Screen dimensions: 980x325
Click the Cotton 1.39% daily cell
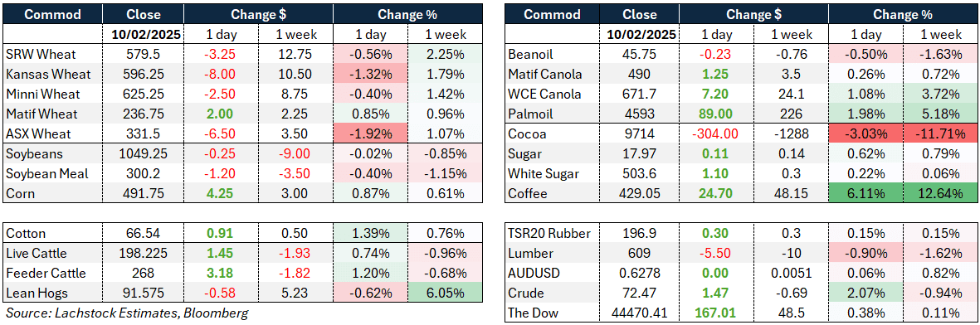[370, 234]
